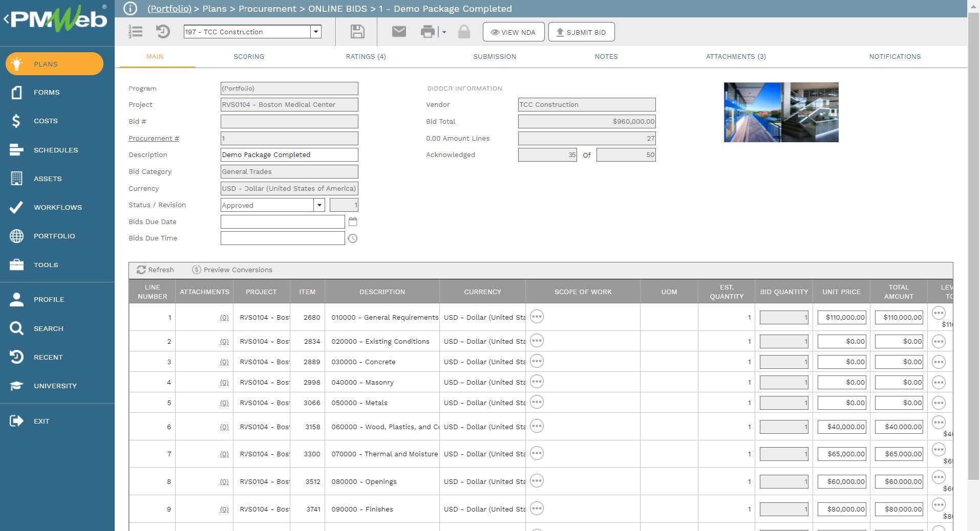980x531 pixels.
Task: Open attachments (0) link for line 6
Action: tap(224, 427)
